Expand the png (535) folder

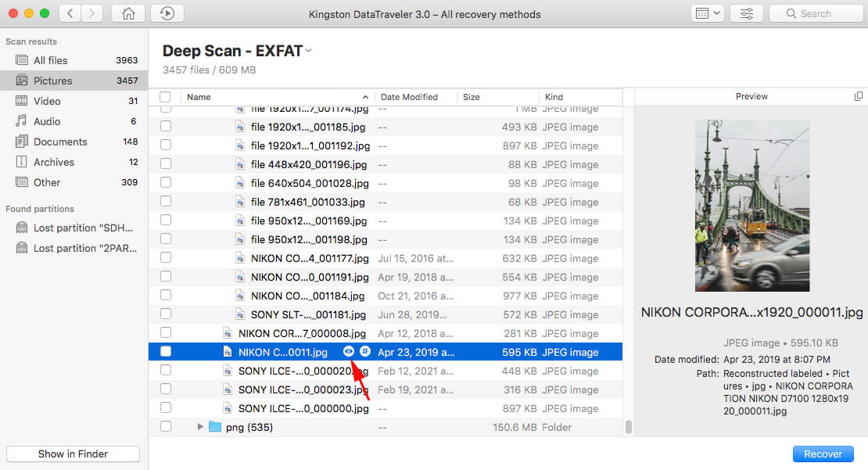pos(200,427)
